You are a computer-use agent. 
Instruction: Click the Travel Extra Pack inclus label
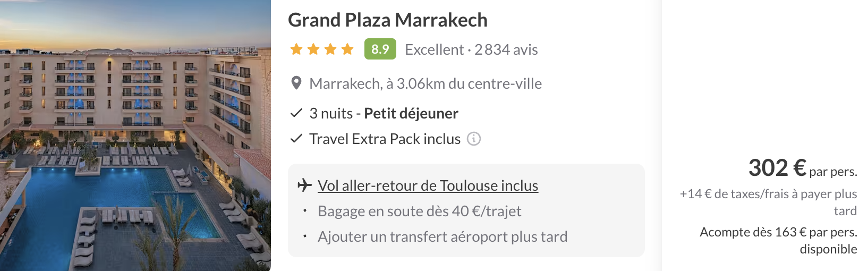coord(385,139)
